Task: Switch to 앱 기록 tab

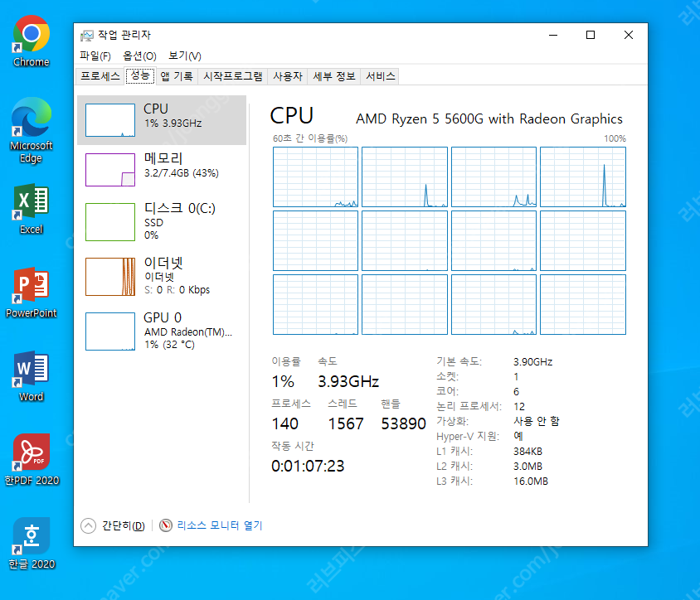Action: [177, 76]
